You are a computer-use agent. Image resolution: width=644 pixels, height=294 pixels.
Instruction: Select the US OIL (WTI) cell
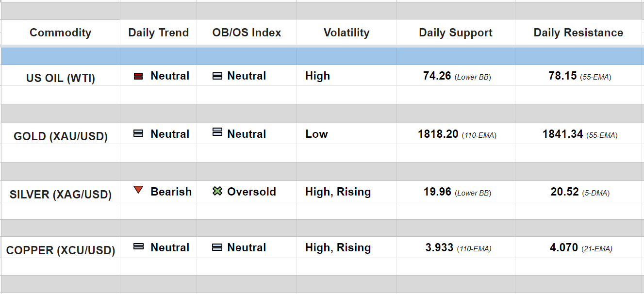click(60, 78)
